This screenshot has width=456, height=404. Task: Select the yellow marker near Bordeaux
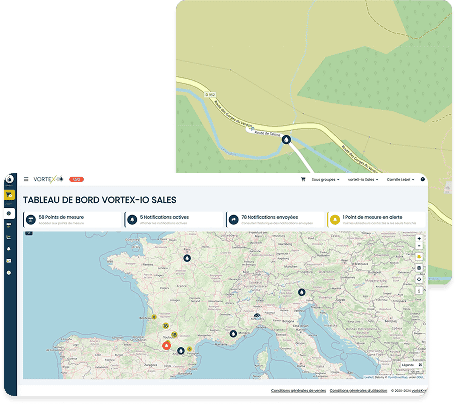click(x=154, y=317)
